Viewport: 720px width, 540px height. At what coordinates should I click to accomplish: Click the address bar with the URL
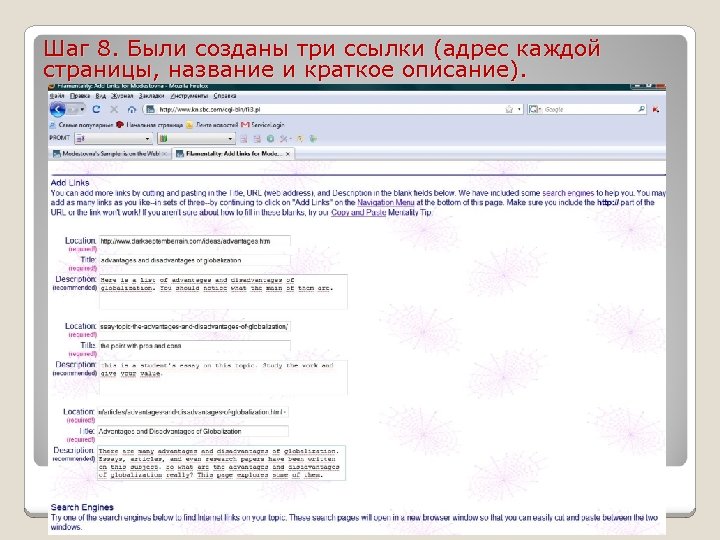330,109
